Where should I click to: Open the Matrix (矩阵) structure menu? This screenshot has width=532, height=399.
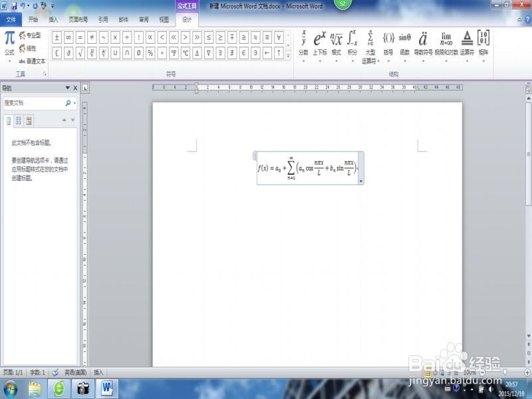click(x=483, y=47)
